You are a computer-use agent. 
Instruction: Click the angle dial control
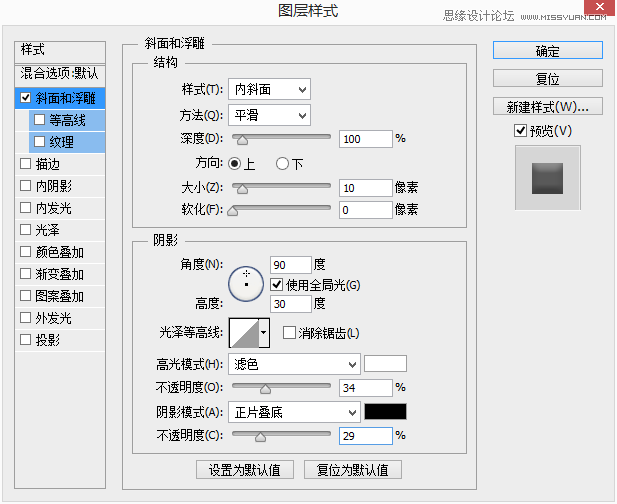[246, 284]
